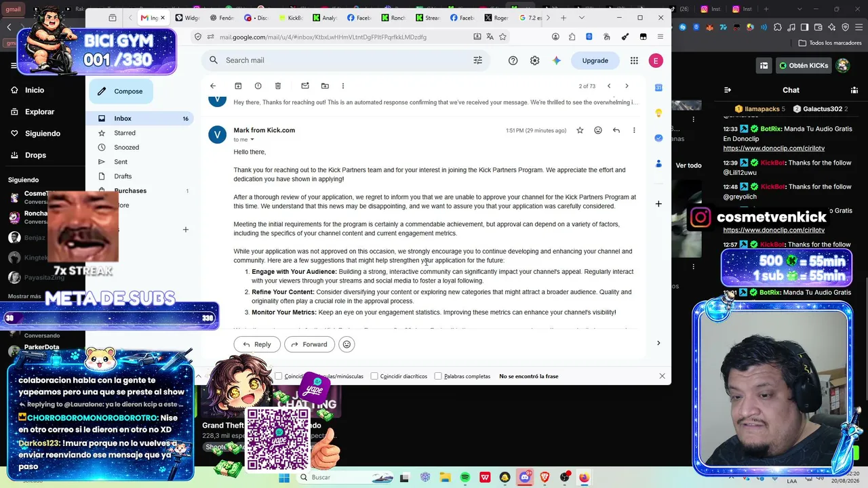Viewport: 868px width, 488px height.
Task: Open Gmail Settings gear
Action: [x=535, y=60]
